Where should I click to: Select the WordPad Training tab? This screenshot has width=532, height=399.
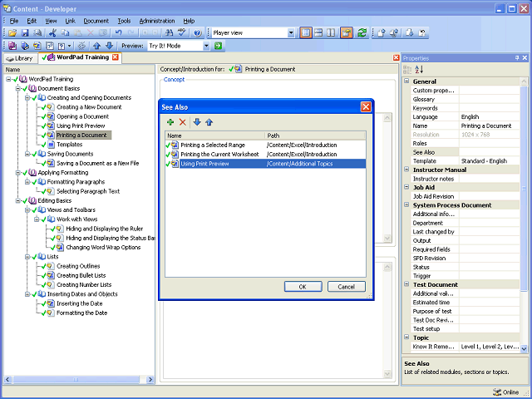(79, 57)
